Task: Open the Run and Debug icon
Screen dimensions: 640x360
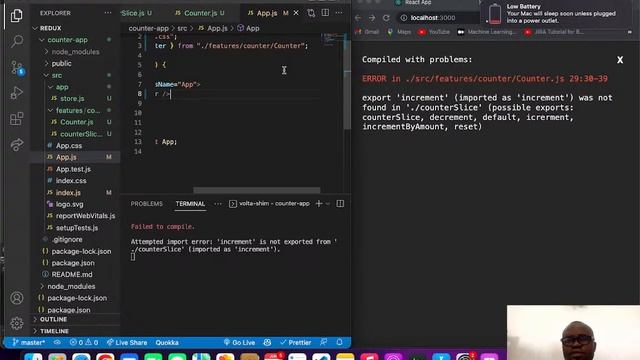Action: click(x=16, y=93)
